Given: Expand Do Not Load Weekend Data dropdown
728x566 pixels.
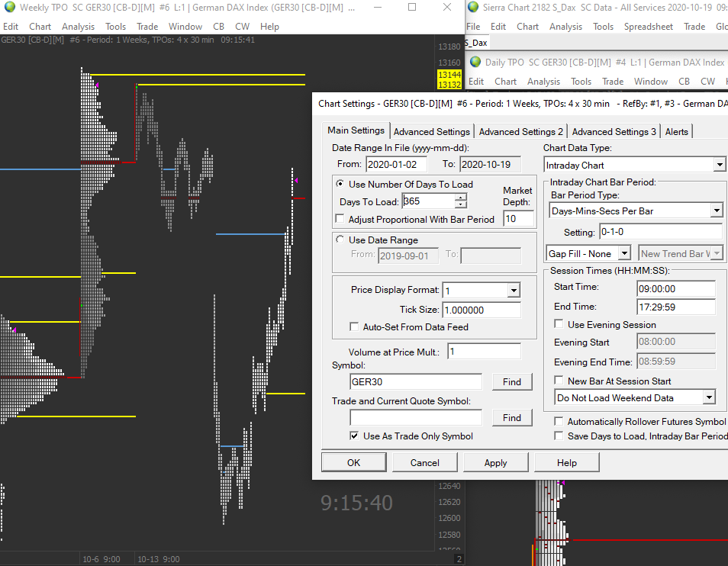Looking at the screenshot, I should [708, 397].
